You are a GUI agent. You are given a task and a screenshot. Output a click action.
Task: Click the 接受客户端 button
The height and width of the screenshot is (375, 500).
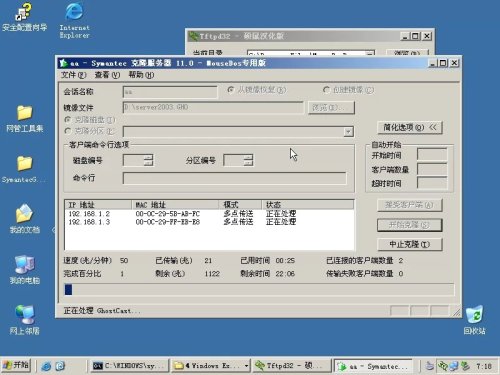(410, 205)
